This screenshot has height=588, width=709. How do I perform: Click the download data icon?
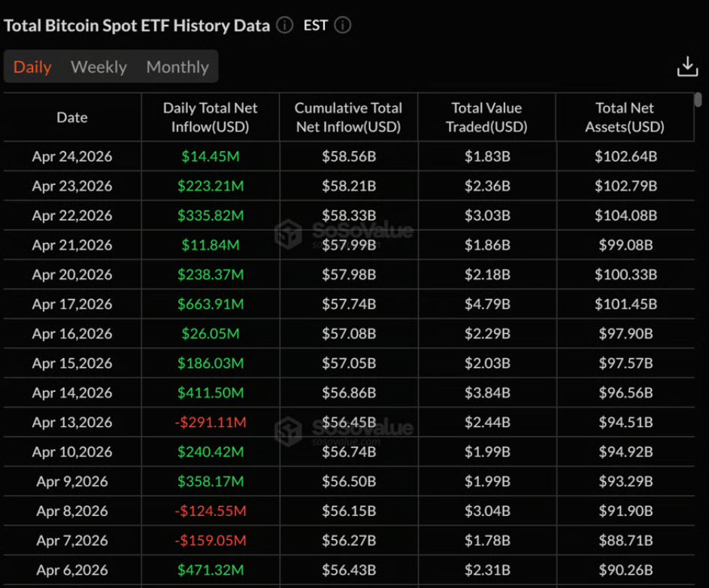tap(687, 67)
